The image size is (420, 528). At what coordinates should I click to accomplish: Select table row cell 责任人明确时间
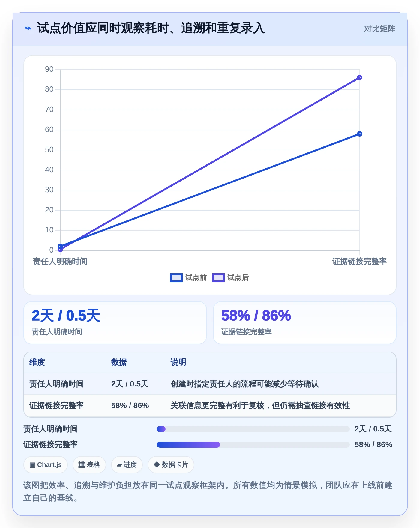[x=56, y=384]
